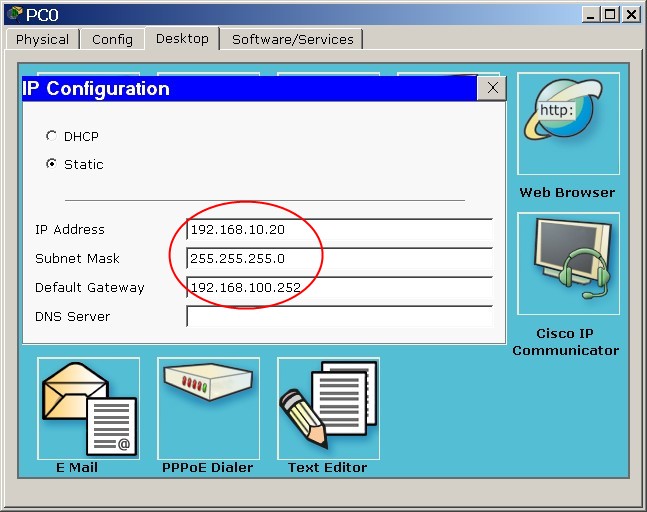
Task: Select the Desktop tab
Action: coord(182,39)
